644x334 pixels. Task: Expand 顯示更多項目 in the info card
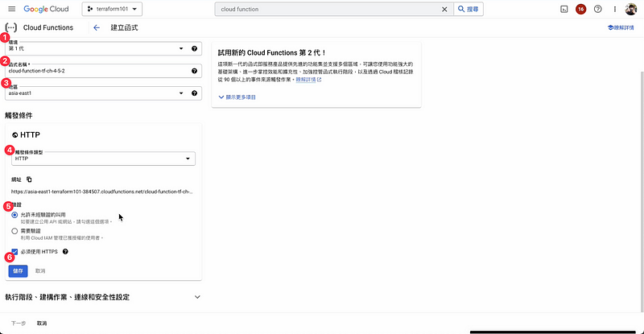point(237,97)
